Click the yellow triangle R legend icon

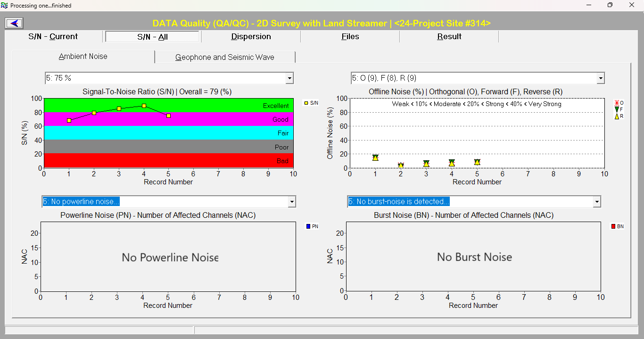click(x=617, y=116)
